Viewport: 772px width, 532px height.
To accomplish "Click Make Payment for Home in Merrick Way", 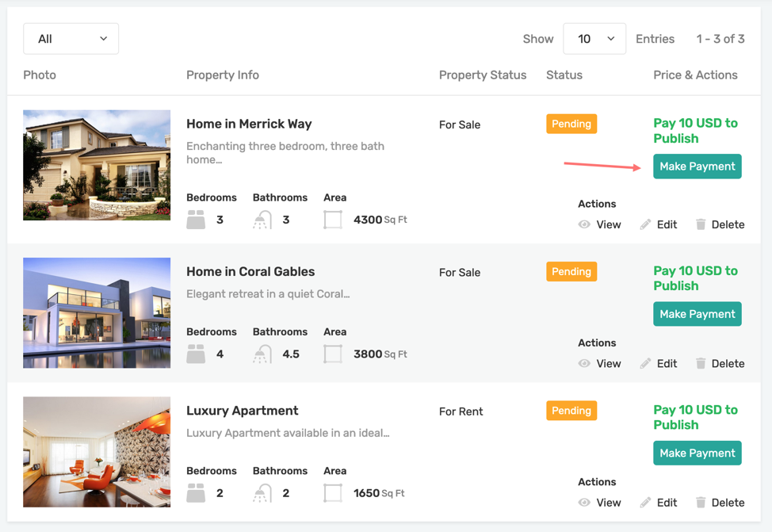I will 697,166.
